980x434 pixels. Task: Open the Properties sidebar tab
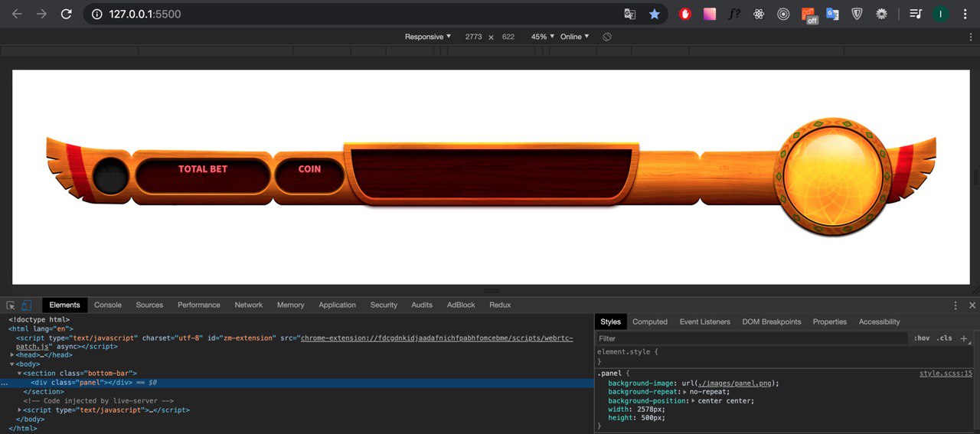(830, 321)
